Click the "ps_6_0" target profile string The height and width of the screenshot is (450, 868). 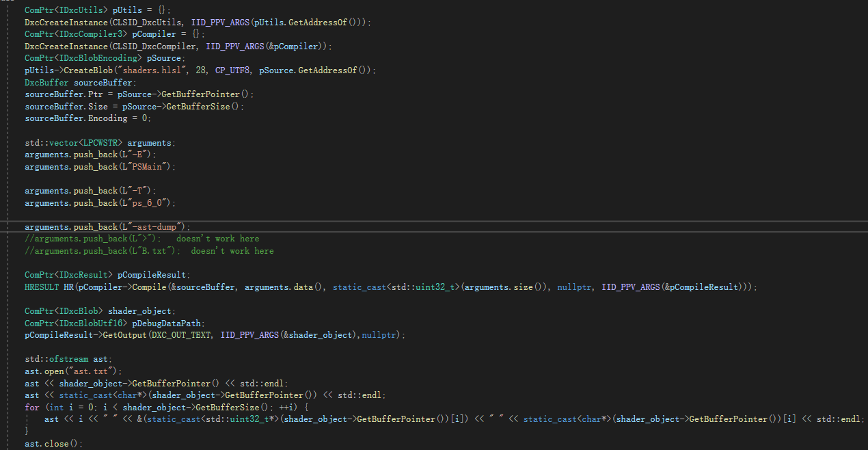coord(151,202)
